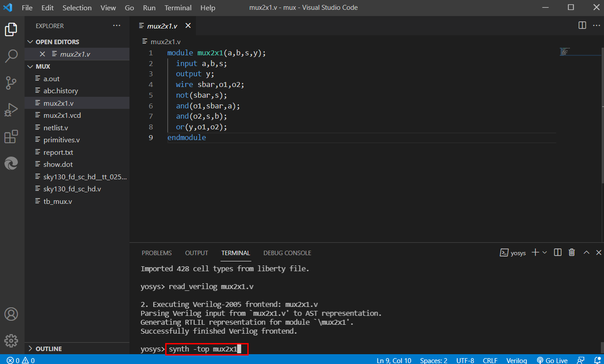Open the Selection menu
The height and width of the screenshot is (364, 604).
tap(77, 8)
